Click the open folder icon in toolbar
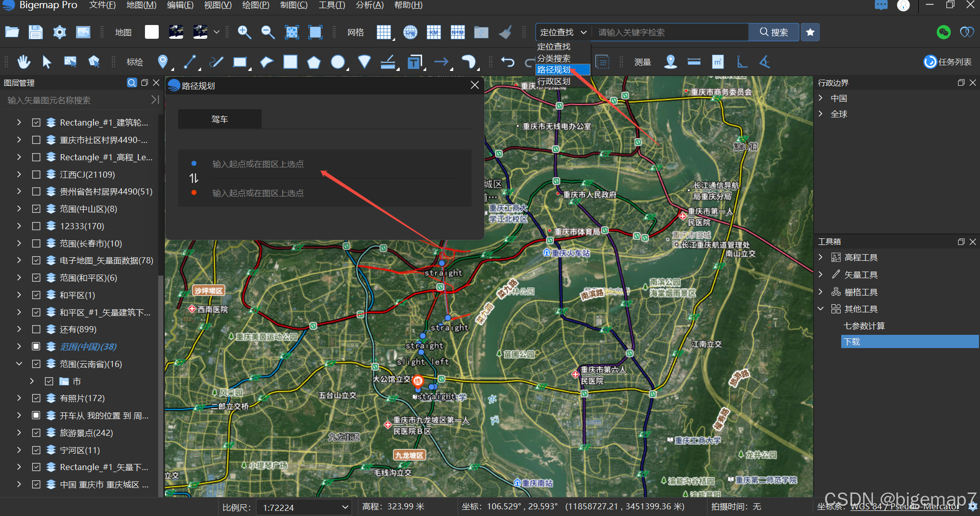Image resolution: width=980 pixels, height=516 pixels. tap(12, 32)
